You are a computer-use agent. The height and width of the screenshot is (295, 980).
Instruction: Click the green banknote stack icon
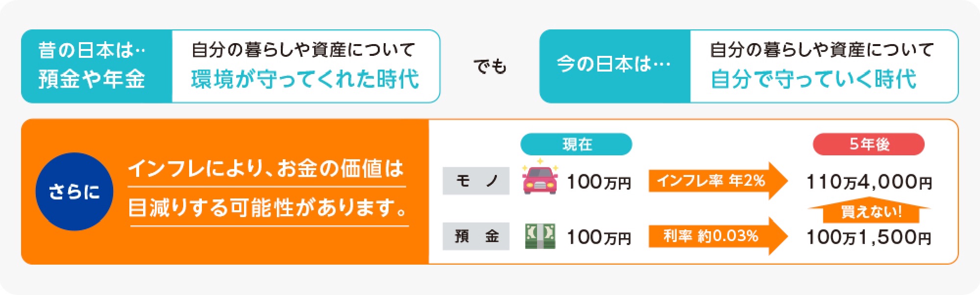pos(540,236)
